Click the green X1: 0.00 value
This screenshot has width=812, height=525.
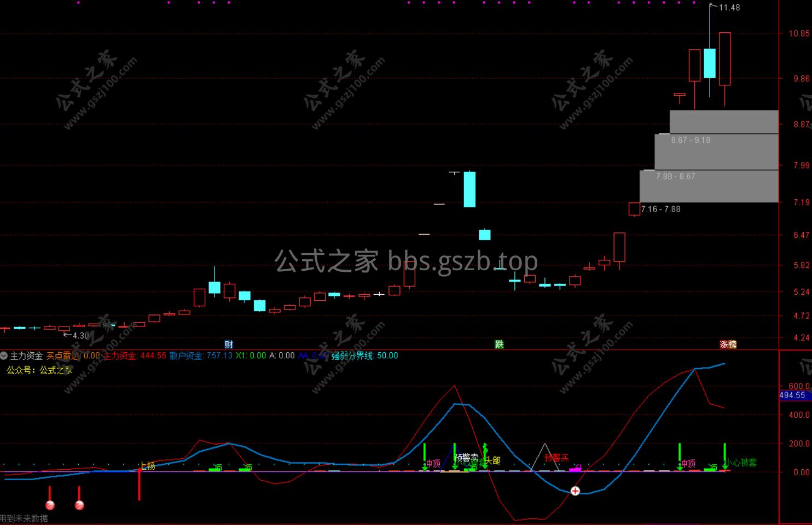[251, 355]
